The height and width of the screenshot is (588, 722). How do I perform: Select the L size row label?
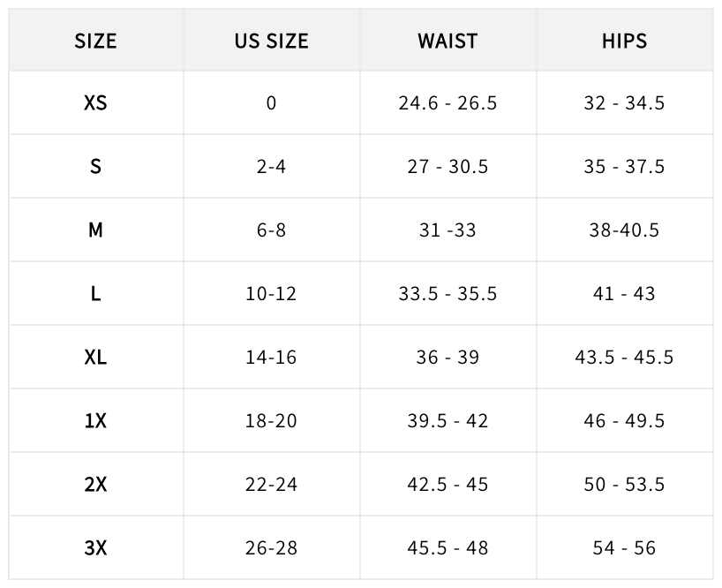(95, 294)
